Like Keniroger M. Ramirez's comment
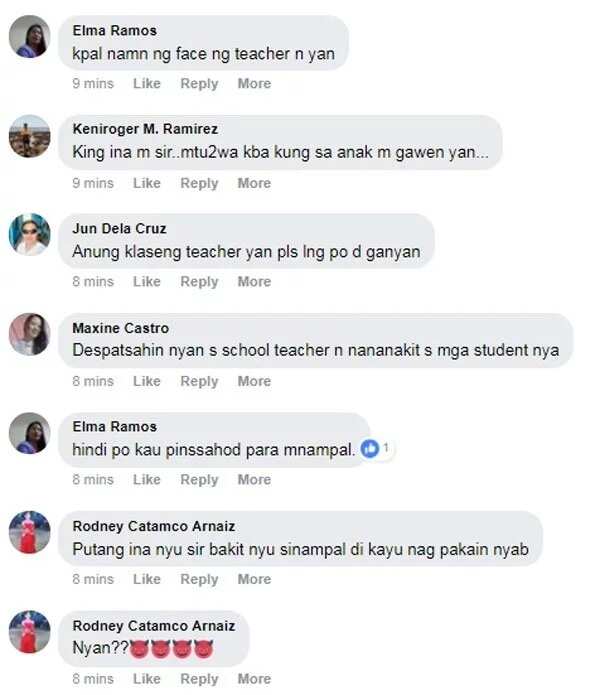Screen dimensions: 600x695 (x=147, y=183)
